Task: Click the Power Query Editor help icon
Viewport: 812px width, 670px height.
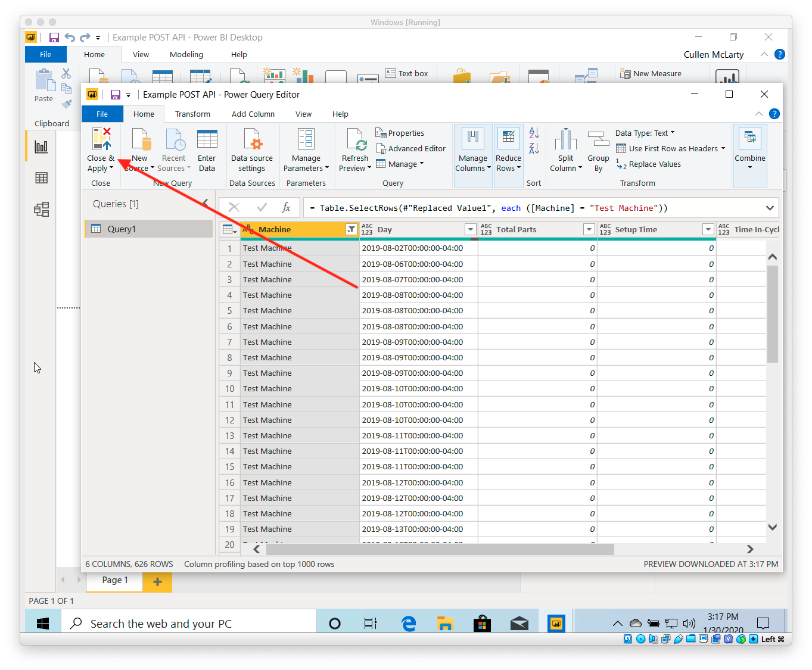Action: click(x=774, y=114)
